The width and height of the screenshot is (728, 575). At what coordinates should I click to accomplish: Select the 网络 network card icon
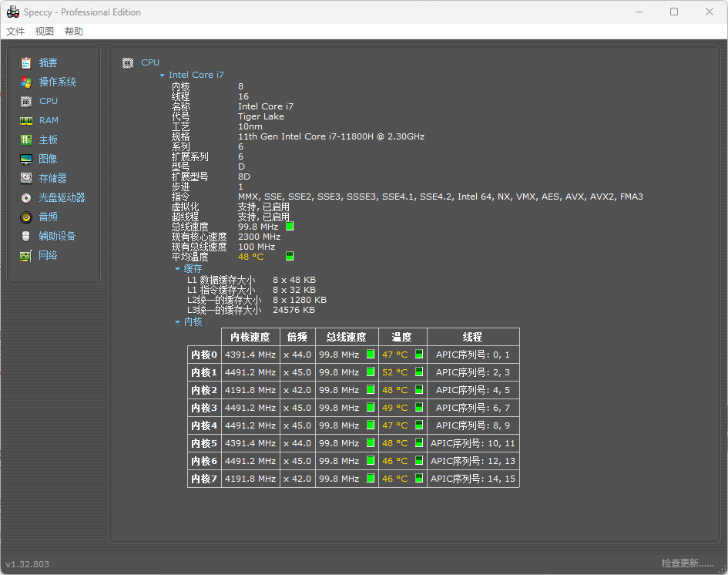pos(26,256)
